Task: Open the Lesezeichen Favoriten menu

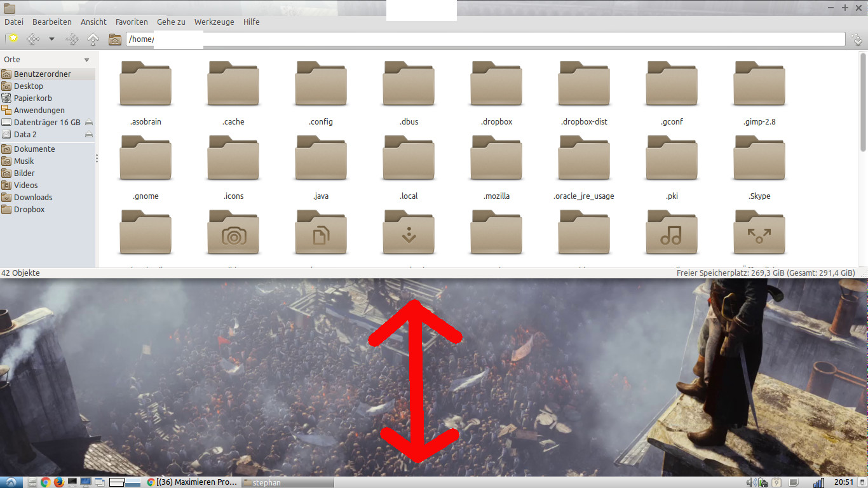Action: tap(132, 22)
